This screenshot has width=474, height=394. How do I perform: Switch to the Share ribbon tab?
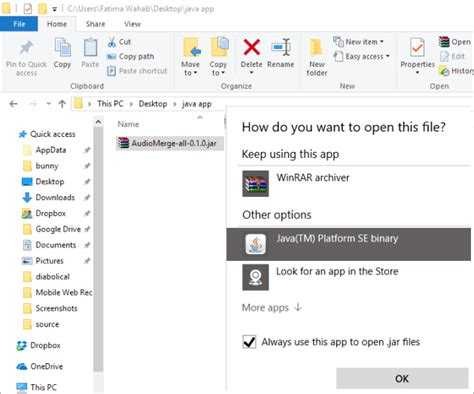[x=95, y=24]
